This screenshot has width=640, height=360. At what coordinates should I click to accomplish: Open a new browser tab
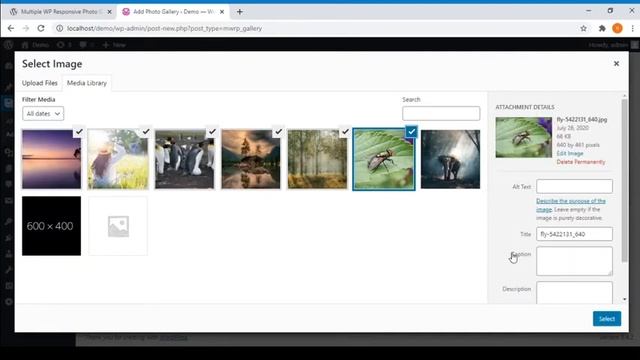pyautogui.click(x=240, y=12)
